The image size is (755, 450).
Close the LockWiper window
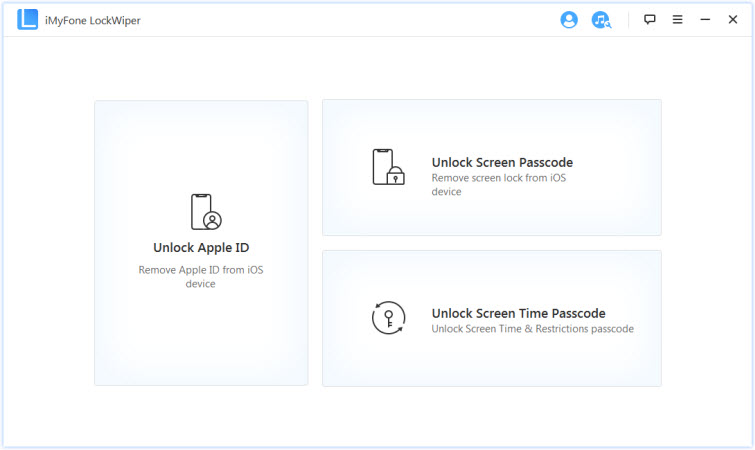(x=732, y=20)
